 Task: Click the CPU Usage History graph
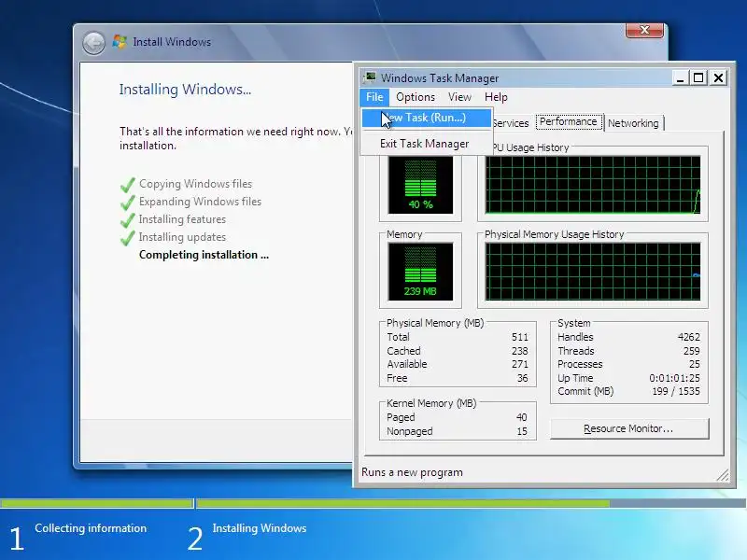[593, 185]
